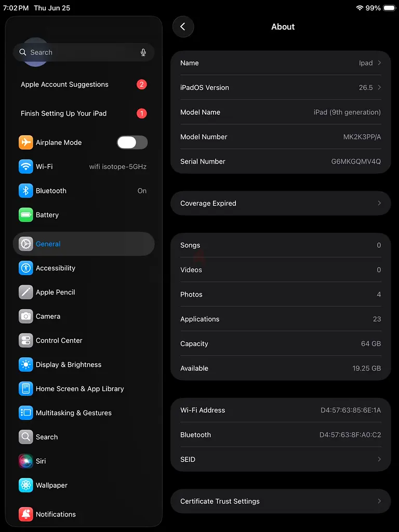Tap the microphone dictation icon in search
399x532 pixels.
143,52
